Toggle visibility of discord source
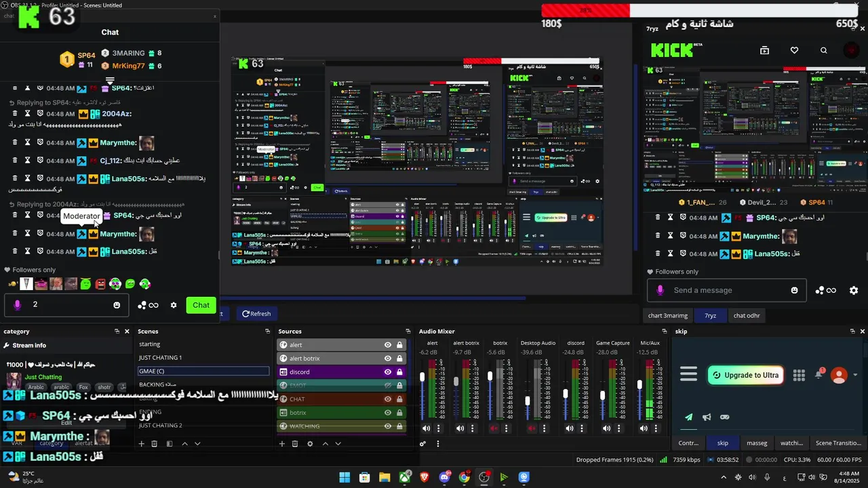 388,372
